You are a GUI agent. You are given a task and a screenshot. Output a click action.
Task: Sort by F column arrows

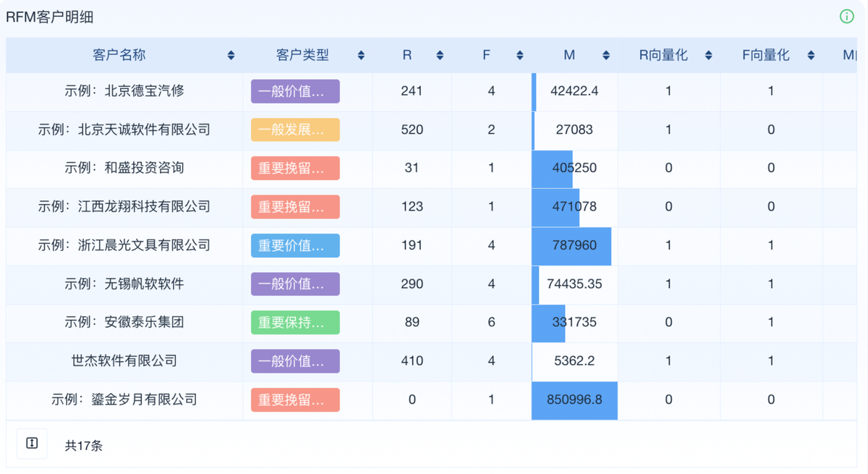click(519, 55)
